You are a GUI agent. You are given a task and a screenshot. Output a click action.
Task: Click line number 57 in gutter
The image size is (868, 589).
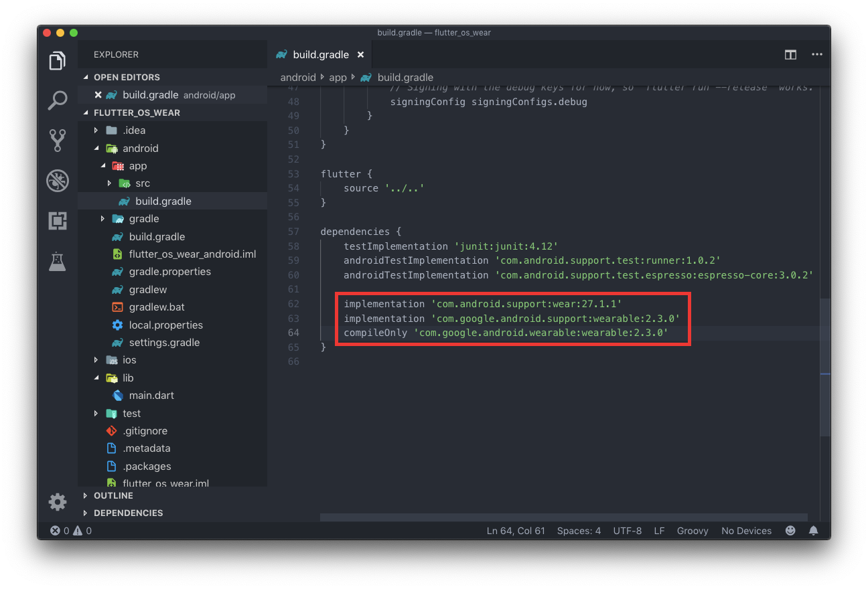293,232
